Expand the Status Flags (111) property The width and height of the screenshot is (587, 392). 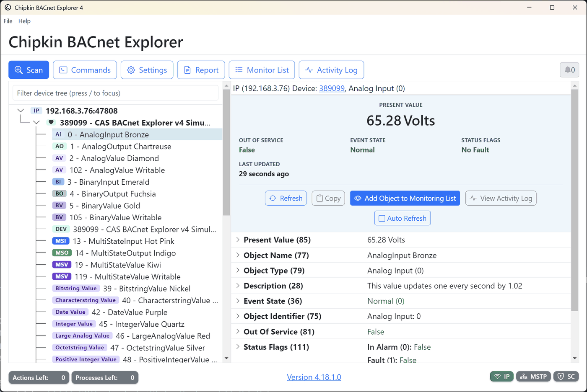[238, 347]
